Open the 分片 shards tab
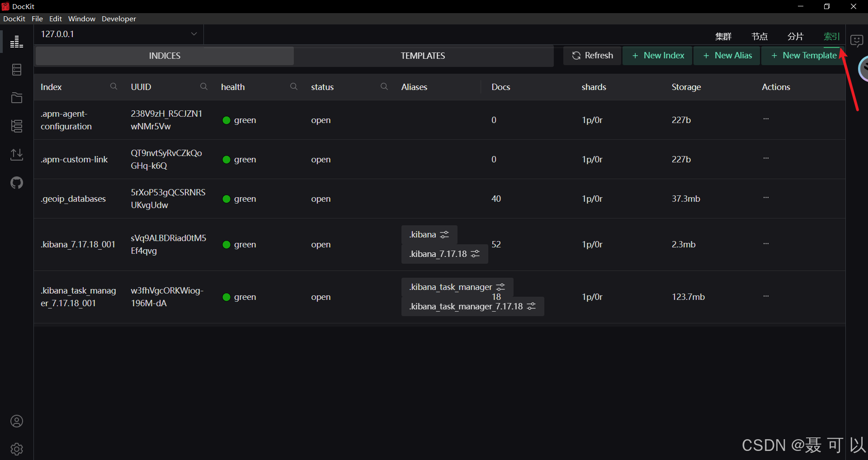 click(796, 37)
